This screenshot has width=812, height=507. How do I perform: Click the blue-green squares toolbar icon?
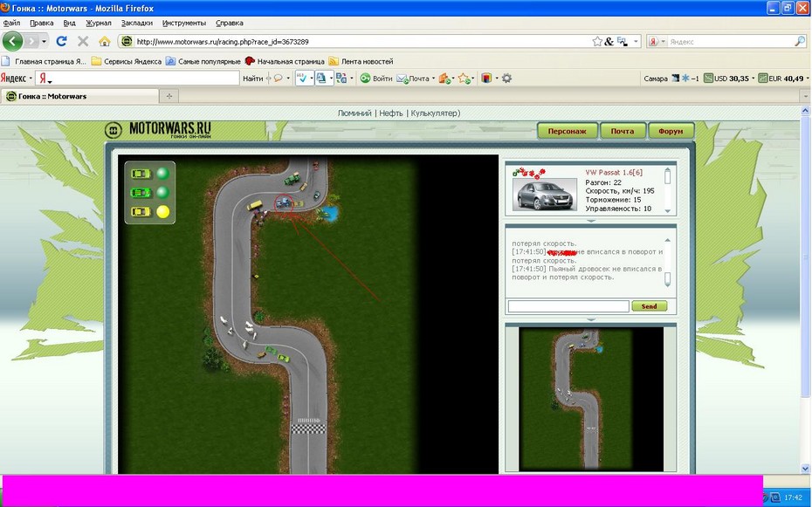[341, 79]
